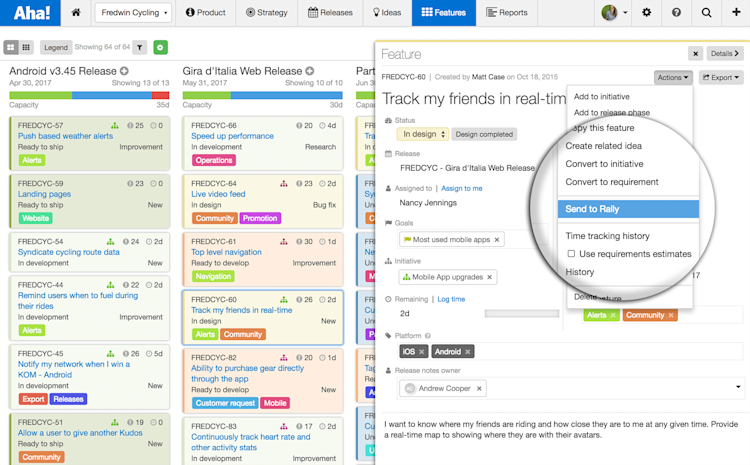Image resolution: width=750 pixels, height=465 pixels.
Task: Edit the Track my friends feature title
Action: (x=474, y=99)
